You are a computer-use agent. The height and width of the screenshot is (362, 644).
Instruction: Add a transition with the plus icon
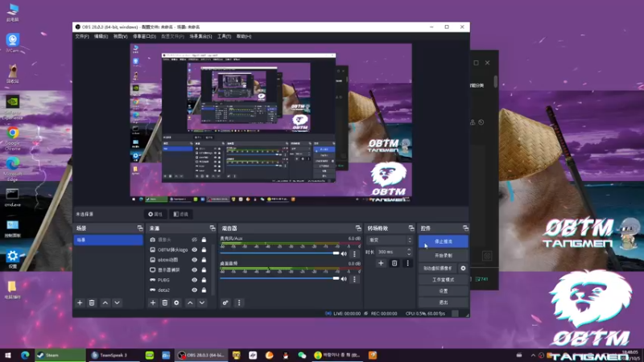click(x=381, y=263)
